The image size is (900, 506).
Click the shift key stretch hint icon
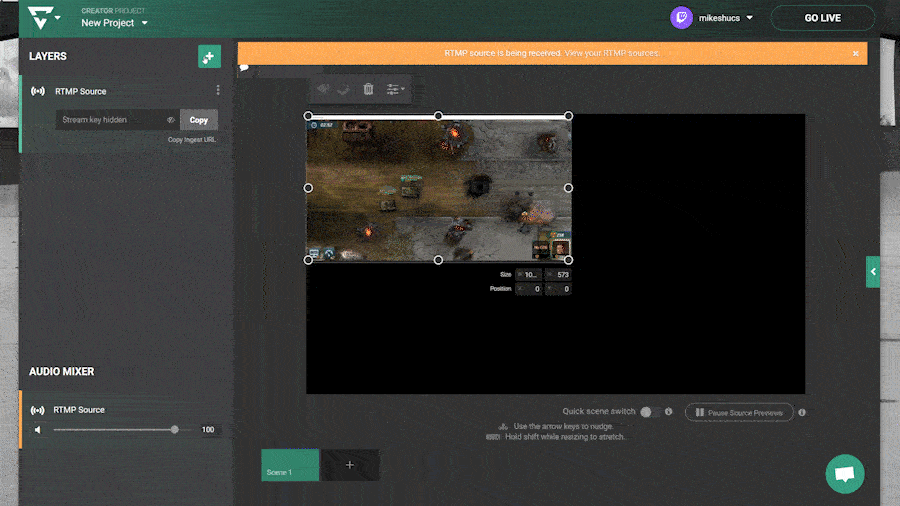coord(493,437)
